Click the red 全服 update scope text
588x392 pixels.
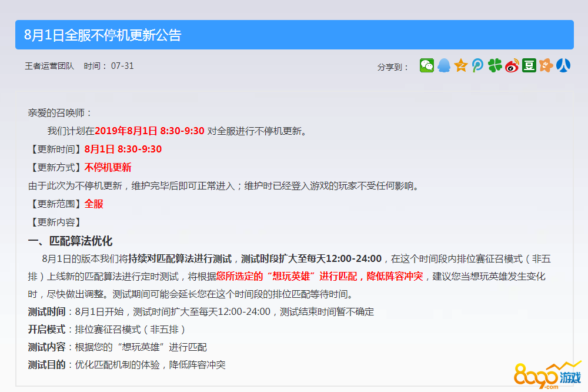93,204
